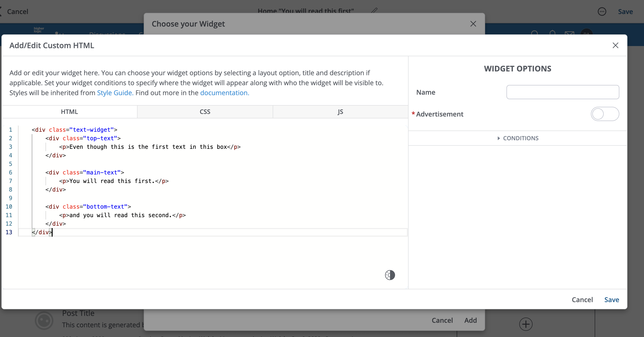
Task: Click the Add button in widget chooser
Action: click(470, 320)
